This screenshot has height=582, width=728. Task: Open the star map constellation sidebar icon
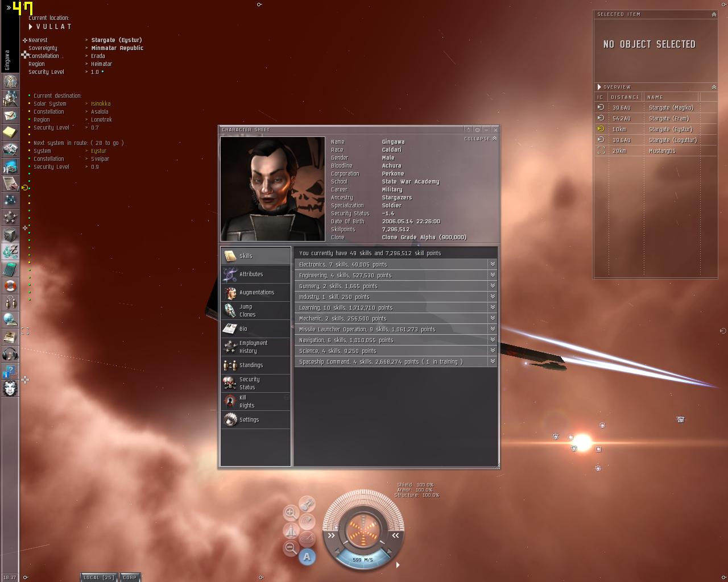(x=10, y=201)
